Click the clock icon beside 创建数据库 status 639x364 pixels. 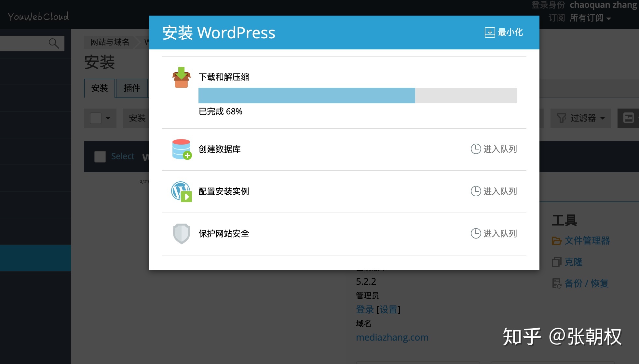point(476,149)
